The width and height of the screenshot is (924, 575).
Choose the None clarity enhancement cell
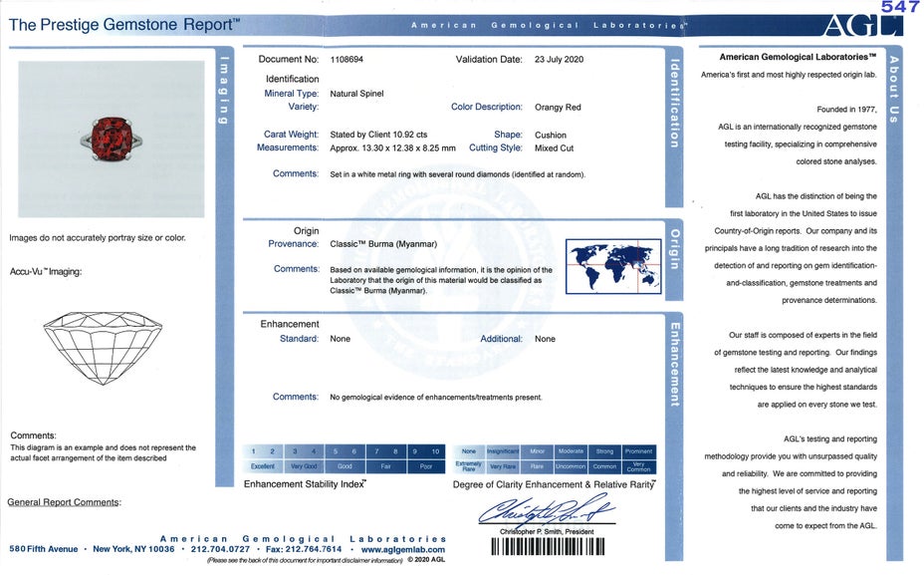pyautogui.click(x=469, y=451)
